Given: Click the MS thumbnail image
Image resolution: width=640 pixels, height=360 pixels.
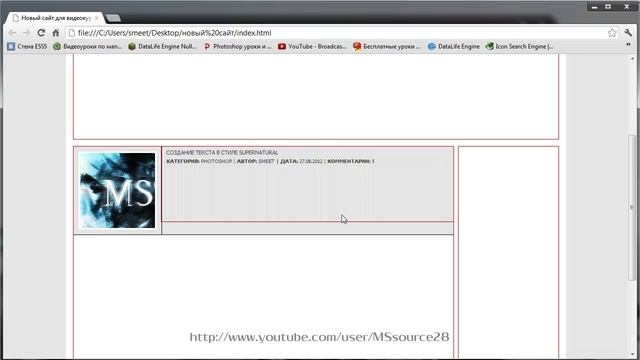Looking at the screenshot, I should point(118,190).
